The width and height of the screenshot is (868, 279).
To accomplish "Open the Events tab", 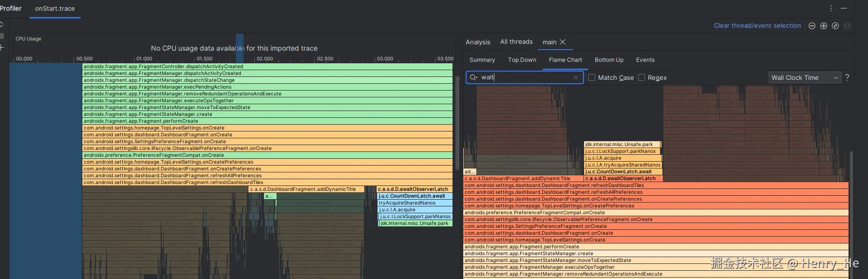I will coord(645,60).
